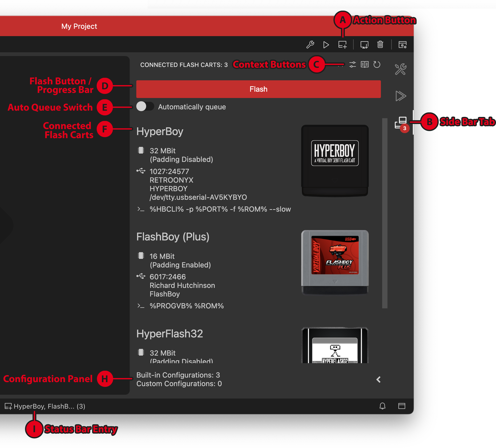
Task: Click the 6017:2466 USB ID text
Action: [x=168, y=277]
